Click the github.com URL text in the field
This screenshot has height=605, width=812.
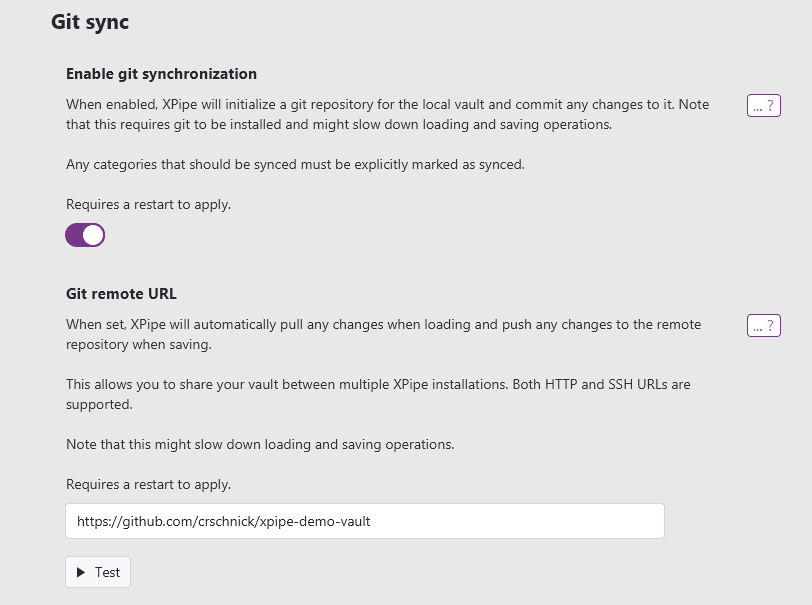223,521
